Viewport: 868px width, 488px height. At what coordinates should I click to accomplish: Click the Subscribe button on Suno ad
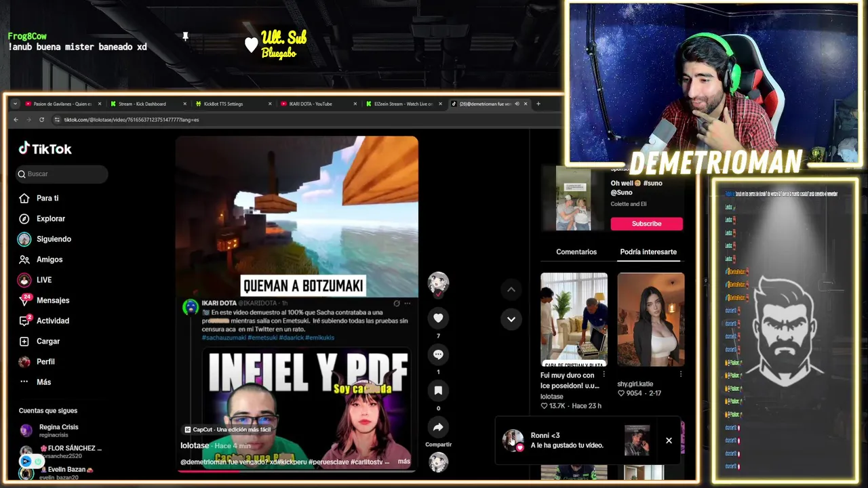click(x=647, y=224)
